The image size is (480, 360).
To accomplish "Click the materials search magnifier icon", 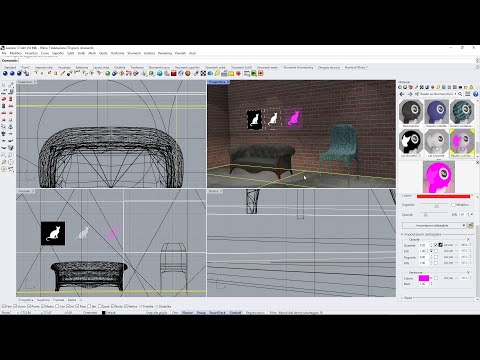I will pos(460,94).
